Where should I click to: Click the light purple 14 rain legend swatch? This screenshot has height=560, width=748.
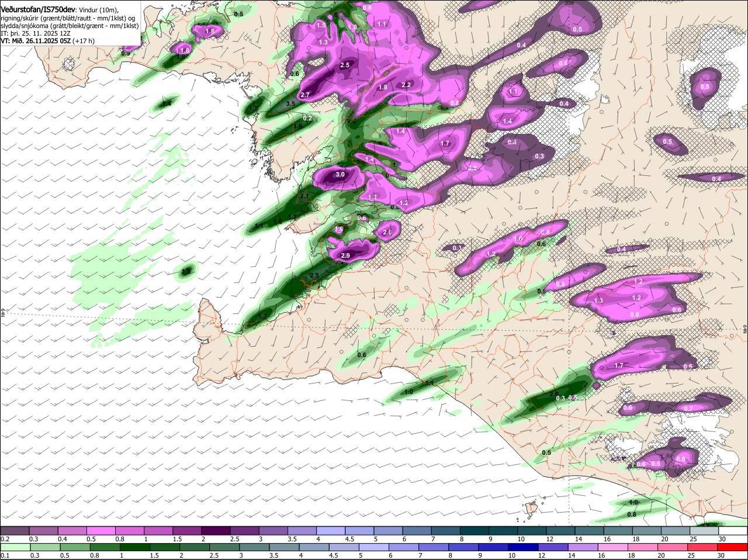click(584, 547)
